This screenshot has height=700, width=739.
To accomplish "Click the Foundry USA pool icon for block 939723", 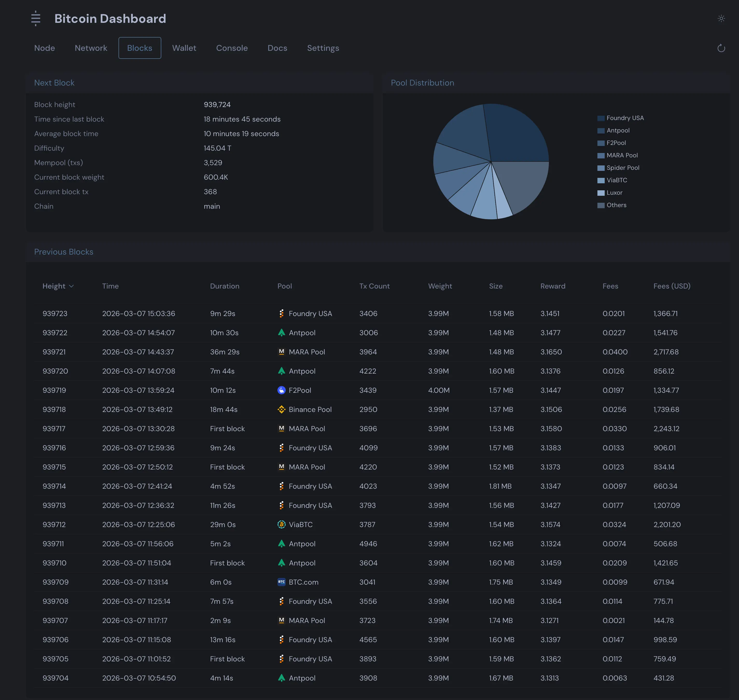I will point(282,313).
